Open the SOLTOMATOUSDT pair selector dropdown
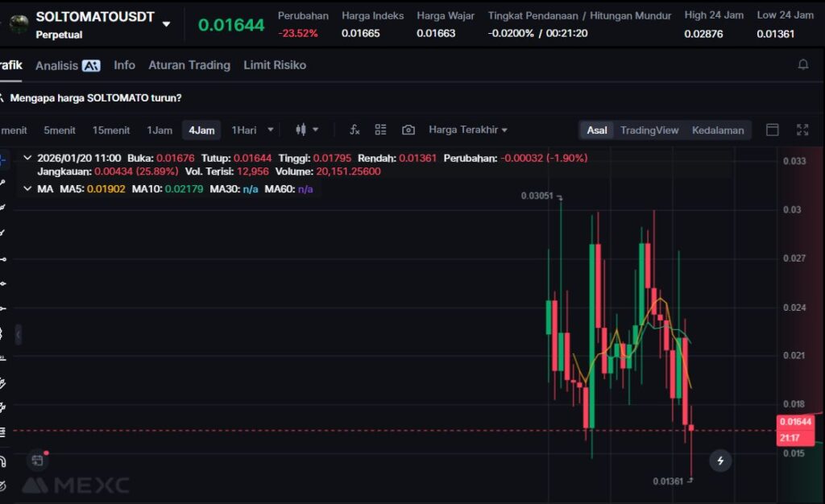Image resolution: width=825 pixels, height=504 pixels. pos(166,24)
